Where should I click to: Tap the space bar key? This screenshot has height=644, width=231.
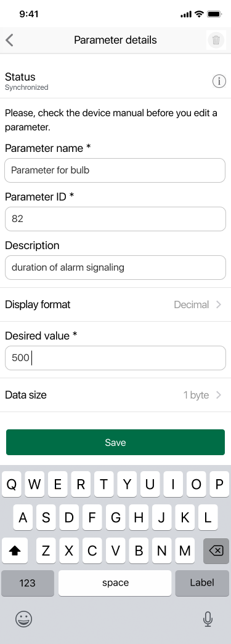(115, 583)
